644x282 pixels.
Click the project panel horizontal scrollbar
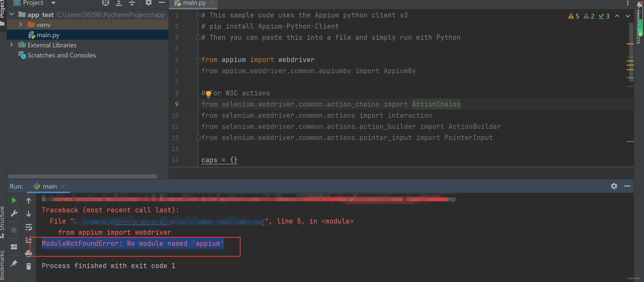click(x=82, y=176)
